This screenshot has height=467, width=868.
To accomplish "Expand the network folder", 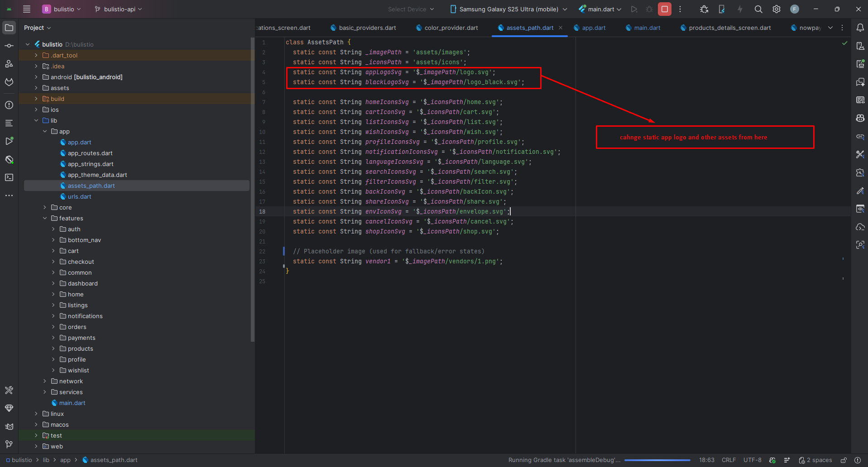I will point(45,381).
